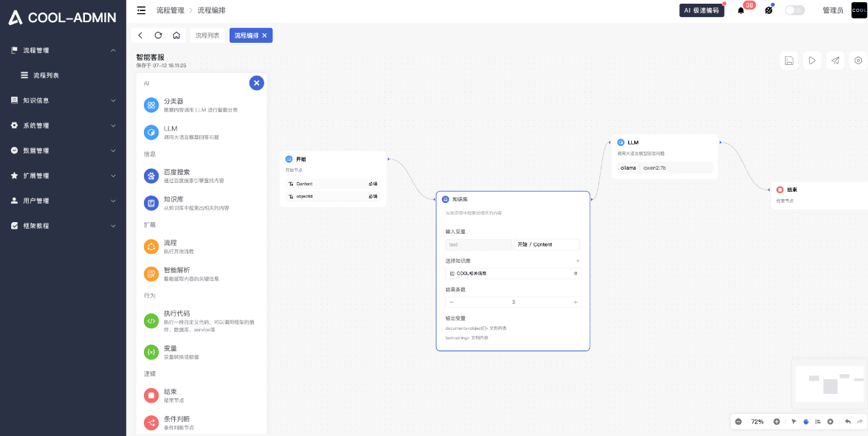This screenshot has width=868, height=436.
Task: Select the hand pan tool
Action: [x=806, y=422]
